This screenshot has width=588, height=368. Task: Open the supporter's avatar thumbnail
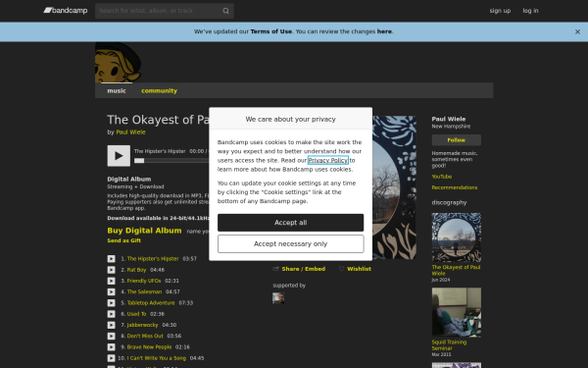278,298
